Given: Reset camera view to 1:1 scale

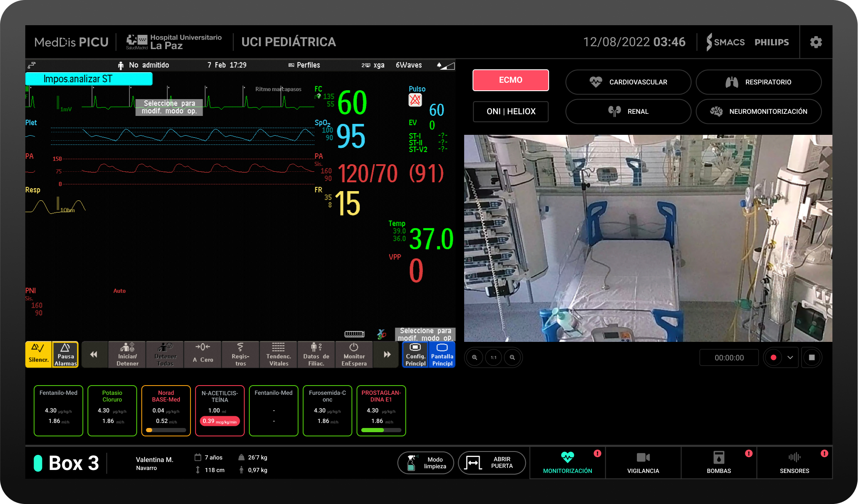Looking at the screenshot, I should (x=494, y=357).
